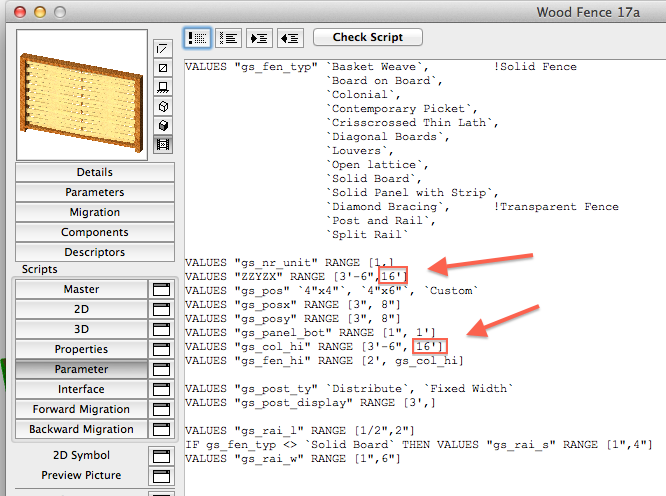Image resolution: width=666 pixels, height=496 pixels.
Task: Open the Migration section
Action: click(95, 212)
